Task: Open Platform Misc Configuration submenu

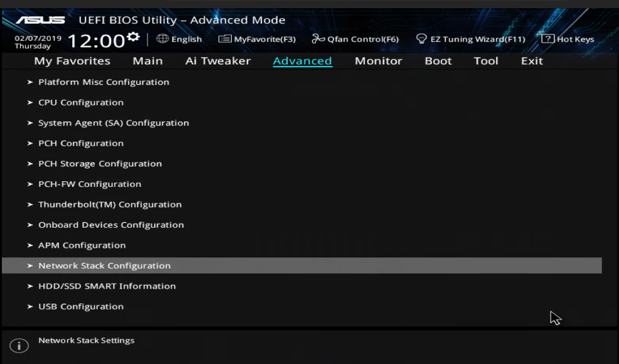Action: (x=104, y=82)
